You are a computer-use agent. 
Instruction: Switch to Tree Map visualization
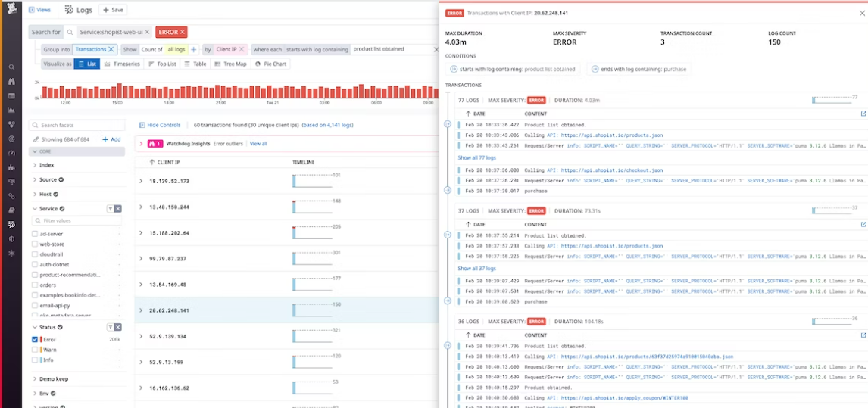pyautogui.click(x=231, y=64)
